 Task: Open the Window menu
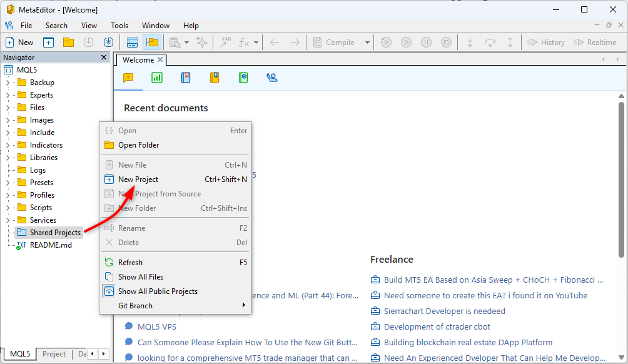click(156, 26)
